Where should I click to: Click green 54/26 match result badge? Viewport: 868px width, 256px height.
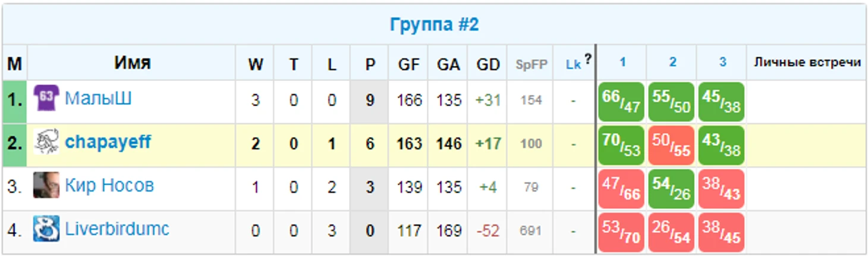click(671, 189)
